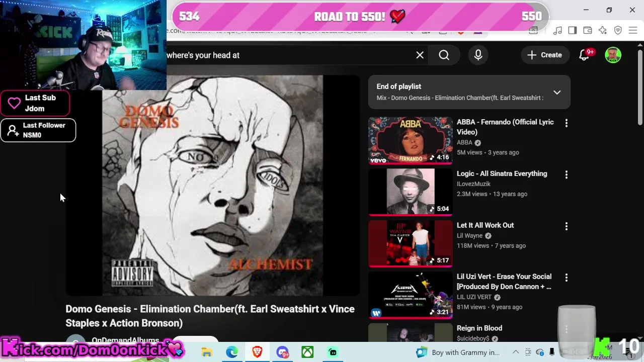Image resolution: width=644 pixels, height=362 pixels.
Task: Click the 'Last Follower NSM0' overlay box
Action: click(38, 130)
